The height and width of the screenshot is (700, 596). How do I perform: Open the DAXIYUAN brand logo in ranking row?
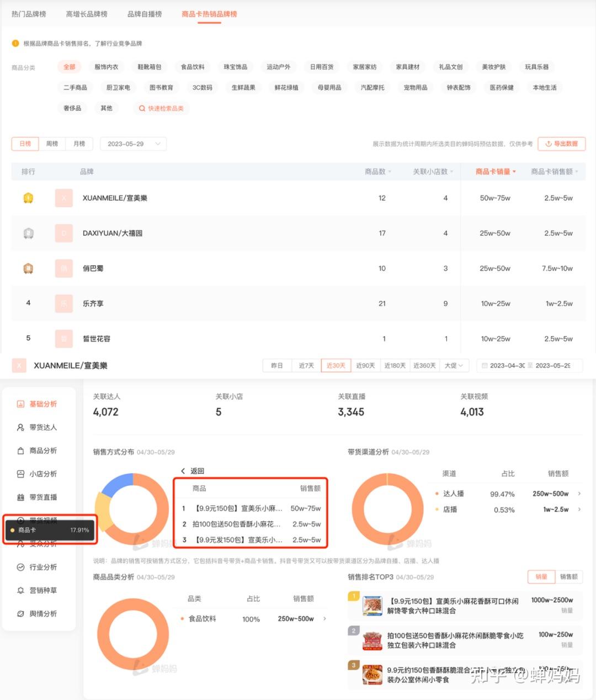64,233
